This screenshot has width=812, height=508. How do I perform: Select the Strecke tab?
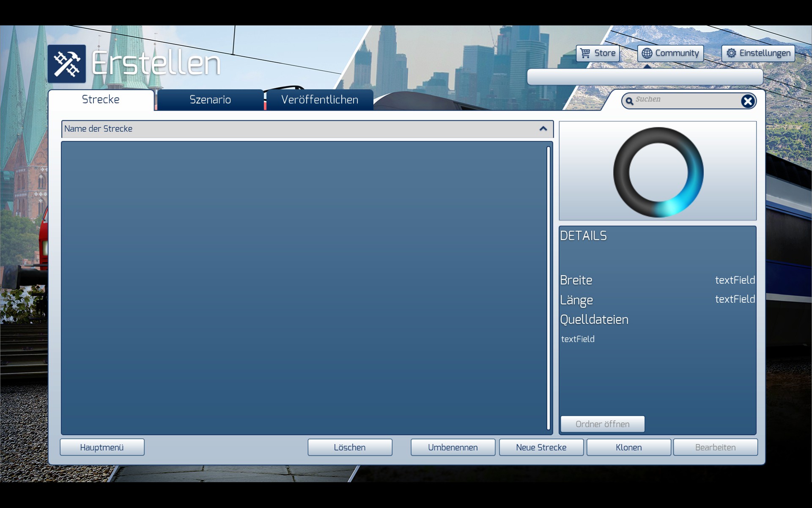[x=101, y=100]
